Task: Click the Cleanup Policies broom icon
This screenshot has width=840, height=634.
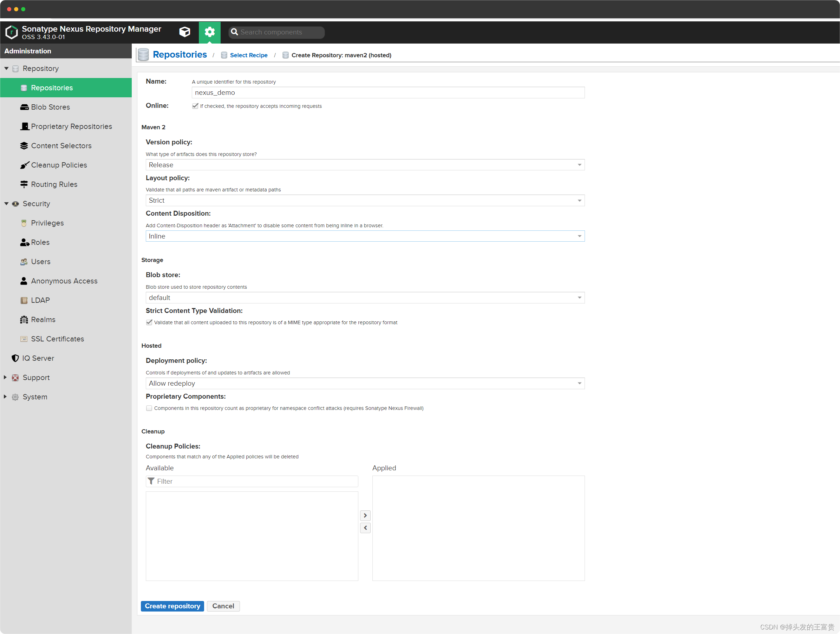Action: 24,165
